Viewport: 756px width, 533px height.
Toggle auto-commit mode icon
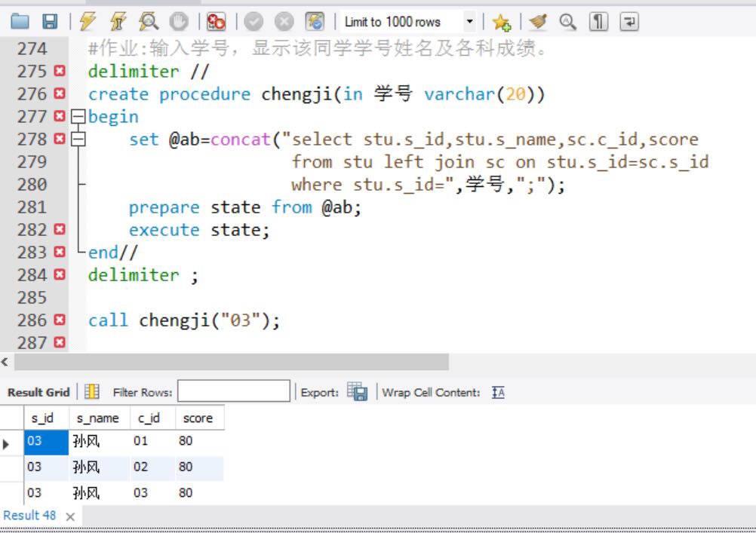315,22
